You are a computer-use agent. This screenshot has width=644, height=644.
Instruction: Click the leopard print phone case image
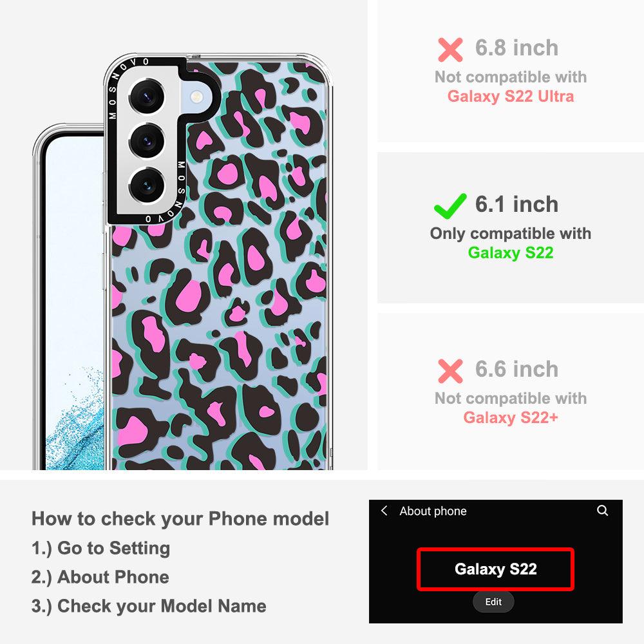(x=218, y=261)
